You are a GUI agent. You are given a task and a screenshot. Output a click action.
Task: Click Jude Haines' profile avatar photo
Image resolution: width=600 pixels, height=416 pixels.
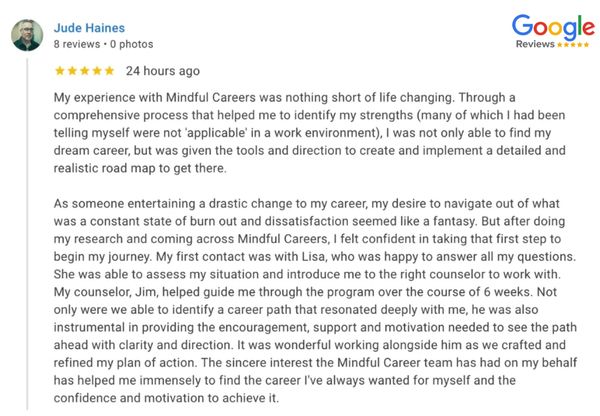pyautogui.click(x=26, y=36)
